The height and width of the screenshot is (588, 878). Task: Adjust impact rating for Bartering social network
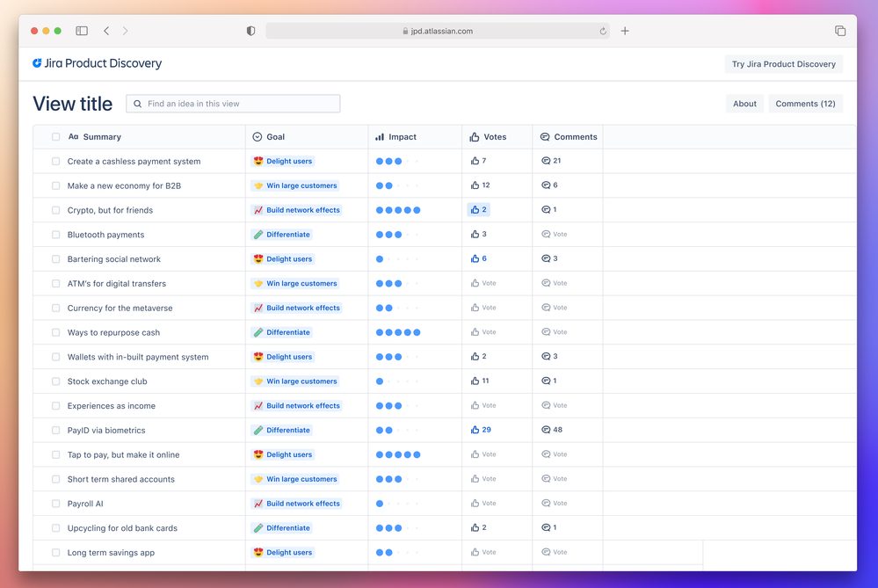[x=398, y=258]
